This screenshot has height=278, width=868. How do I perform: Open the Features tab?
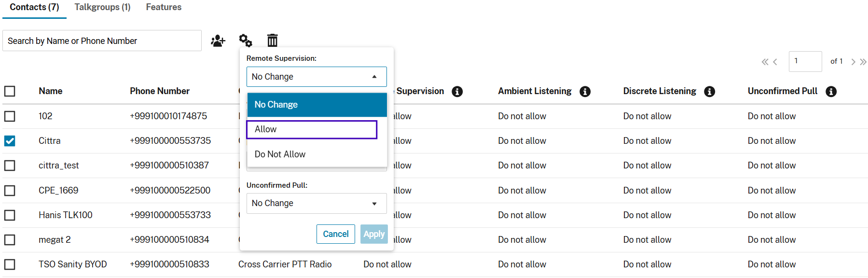pos(164,7)
